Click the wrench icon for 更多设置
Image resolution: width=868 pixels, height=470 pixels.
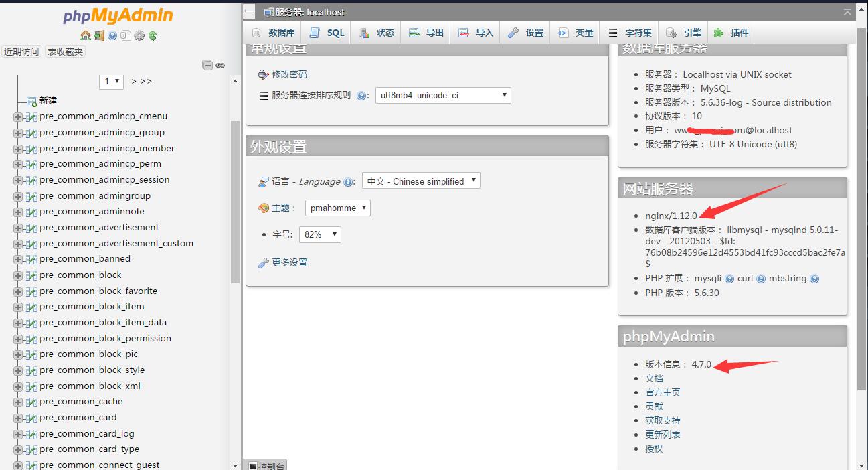click(x=264, y=262)
